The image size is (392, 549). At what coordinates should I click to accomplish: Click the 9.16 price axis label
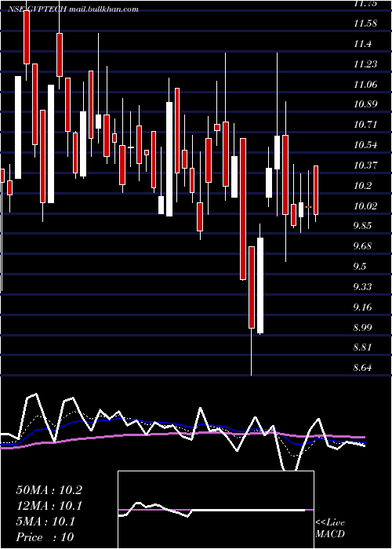pyautogui.click(x=363, y=307)
